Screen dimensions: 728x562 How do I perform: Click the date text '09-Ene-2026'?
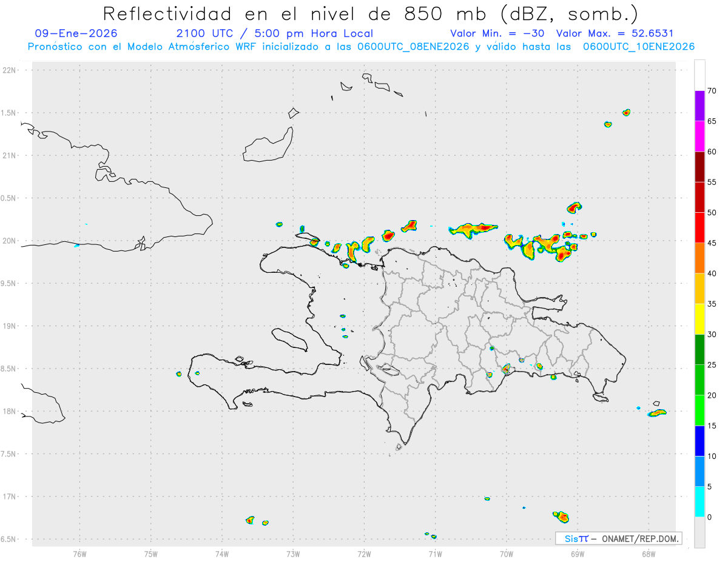[x=76, y=33]
